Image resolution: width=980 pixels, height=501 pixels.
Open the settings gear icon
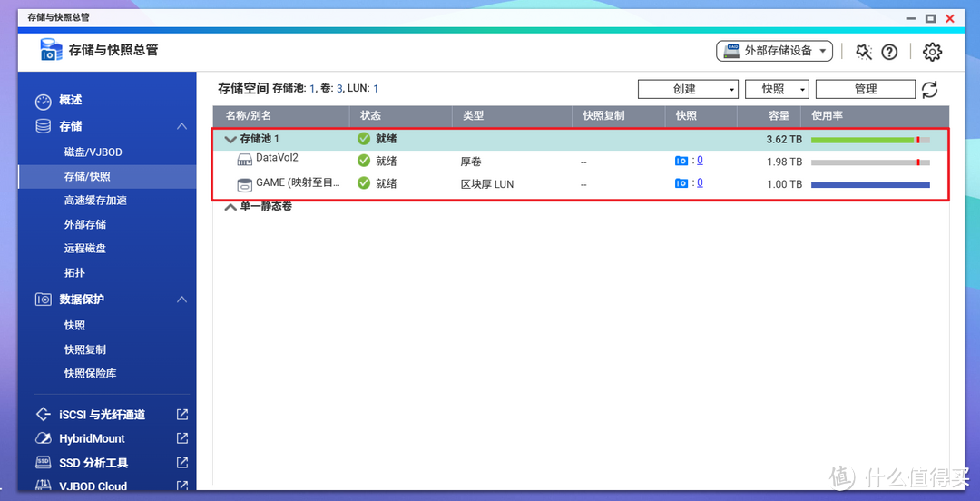click(932, 52)
